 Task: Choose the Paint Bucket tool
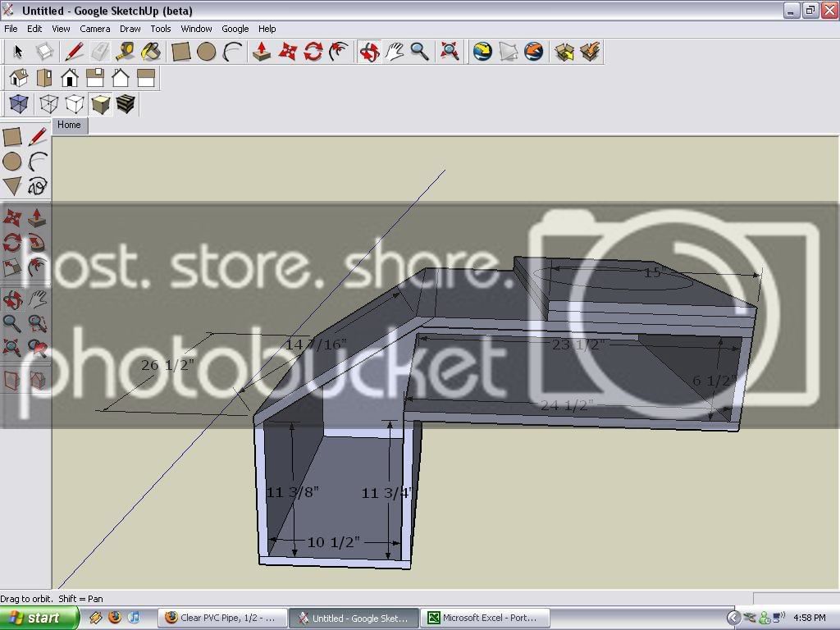click(152, 52)
